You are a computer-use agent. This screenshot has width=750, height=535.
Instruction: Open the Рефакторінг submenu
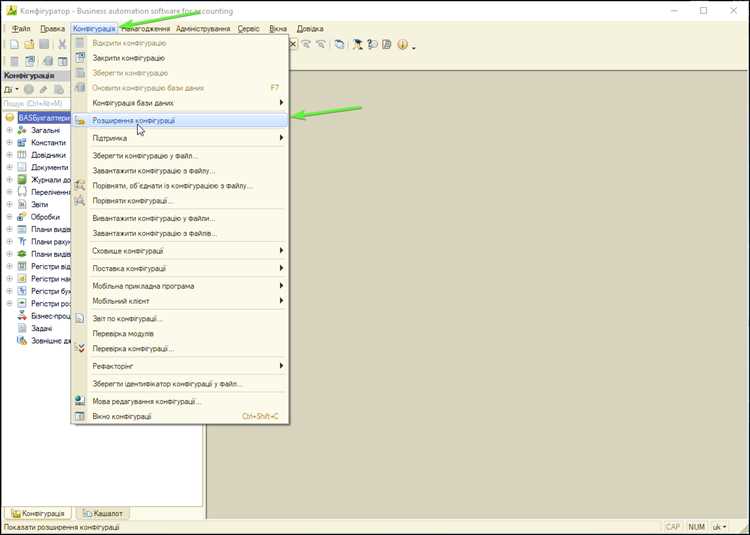pyautogui.click(x=180, y=366)
